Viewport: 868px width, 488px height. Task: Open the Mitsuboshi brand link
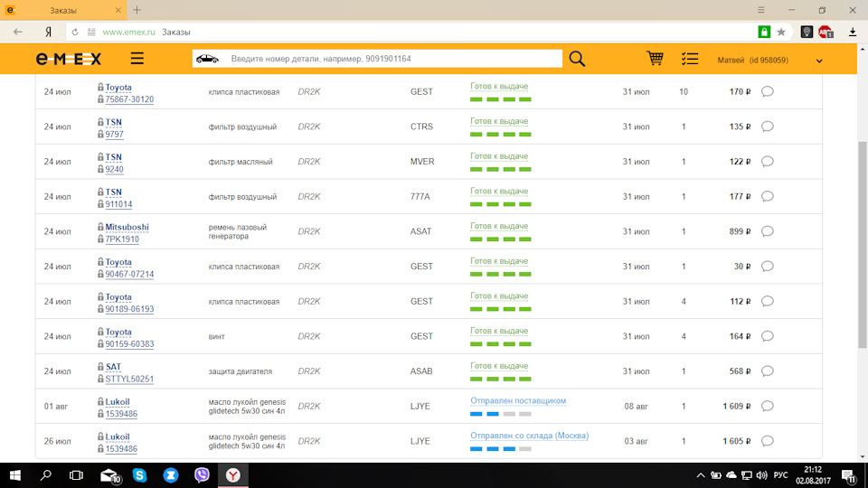coord(127,228)
